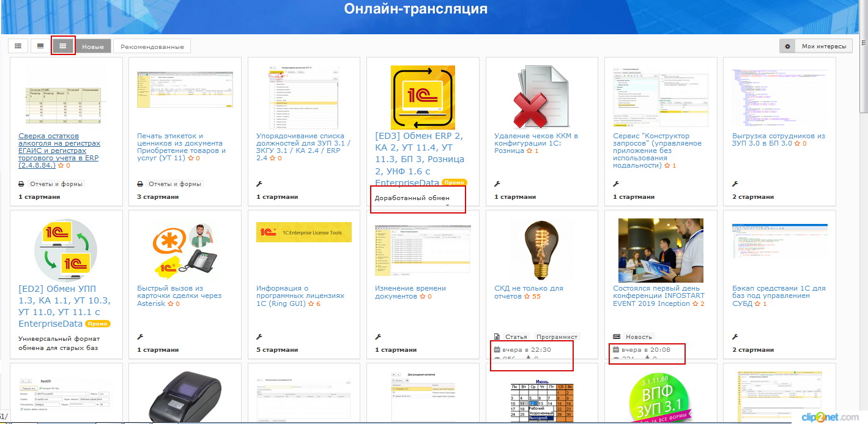Screen dimensions: 868x424
Task: Open Быстрый вызов из карточки сделки link
Action: click(x=179, y=296)
